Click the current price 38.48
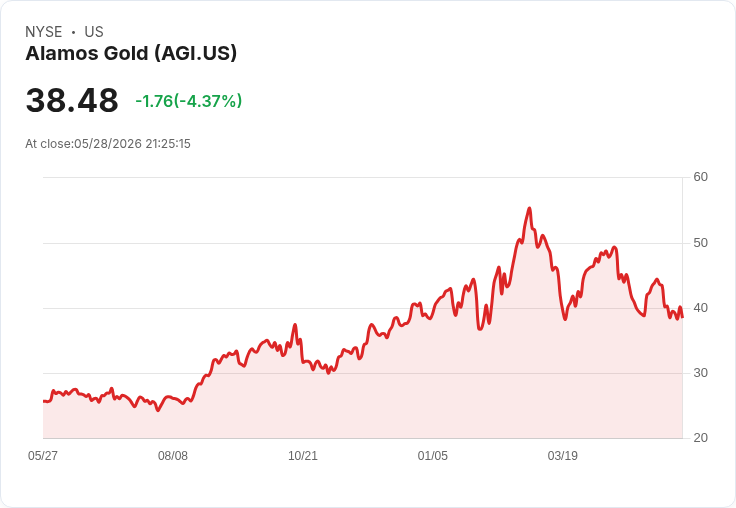Image resolution: width=736 pixels, height=508 pixels. (72, 100)
